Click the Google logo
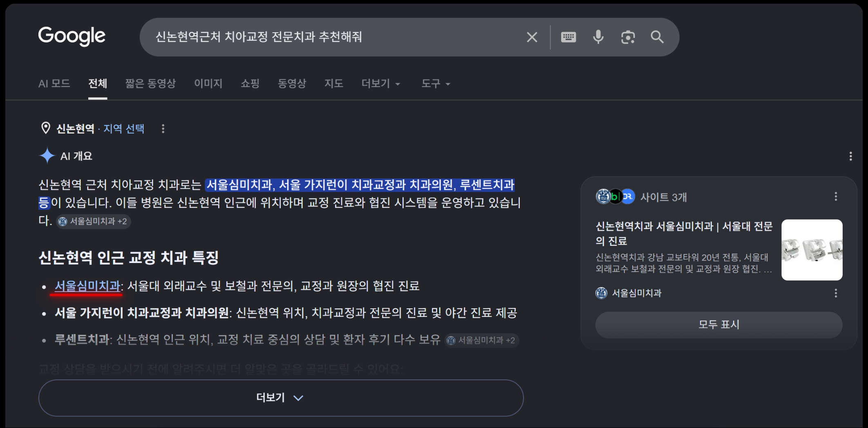The image size is (868, 428). pyautogui.click(x=72, y=36)
